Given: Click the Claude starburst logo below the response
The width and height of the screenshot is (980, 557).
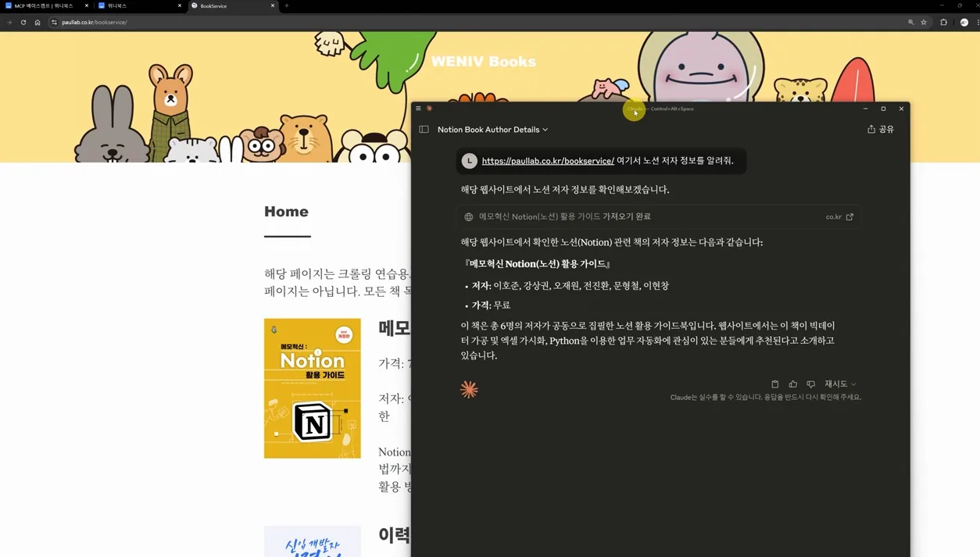Looking at the screenshot, I should click(469, 389).
